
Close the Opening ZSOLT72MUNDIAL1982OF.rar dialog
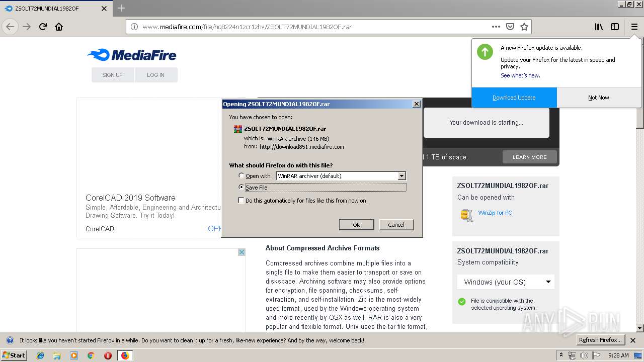click(x=416, y=104)
